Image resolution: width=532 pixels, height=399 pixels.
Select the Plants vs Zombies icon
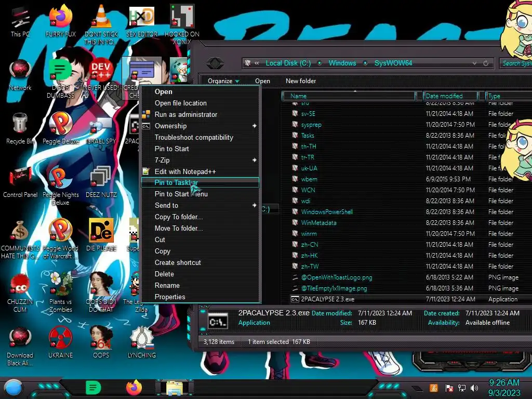point(60,292)
